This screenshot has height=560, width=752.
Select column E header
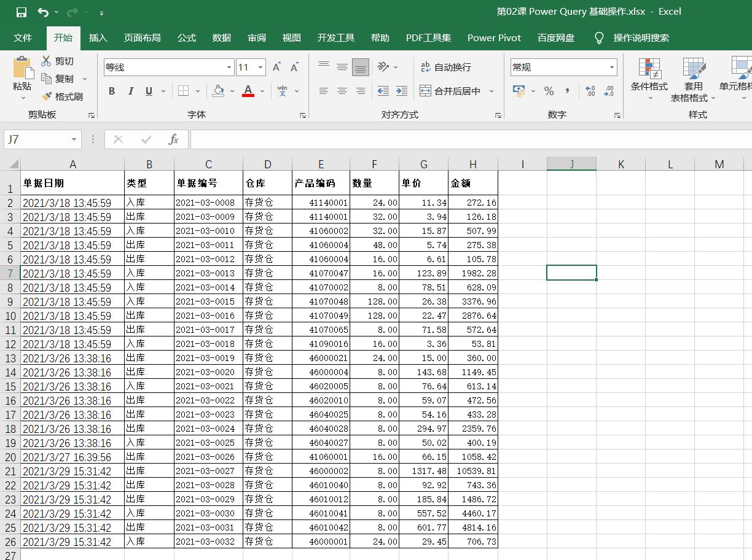point(321,164)
